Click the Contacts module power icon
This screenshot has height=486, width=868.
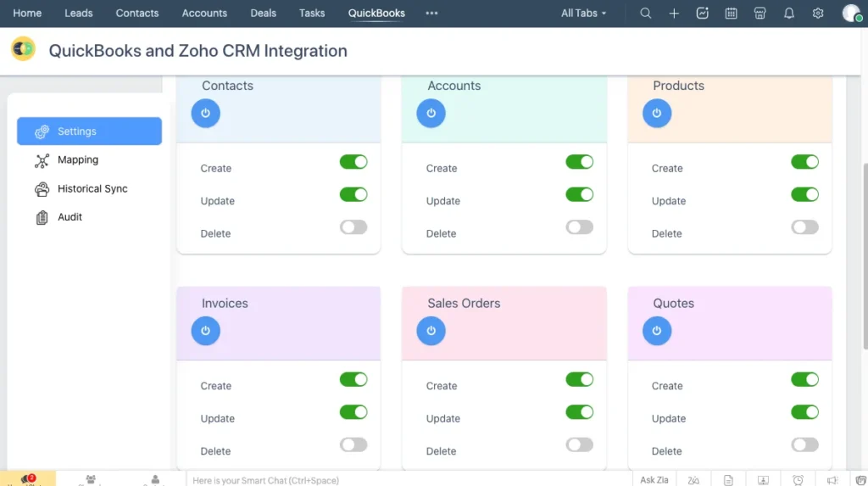point(205,113)
